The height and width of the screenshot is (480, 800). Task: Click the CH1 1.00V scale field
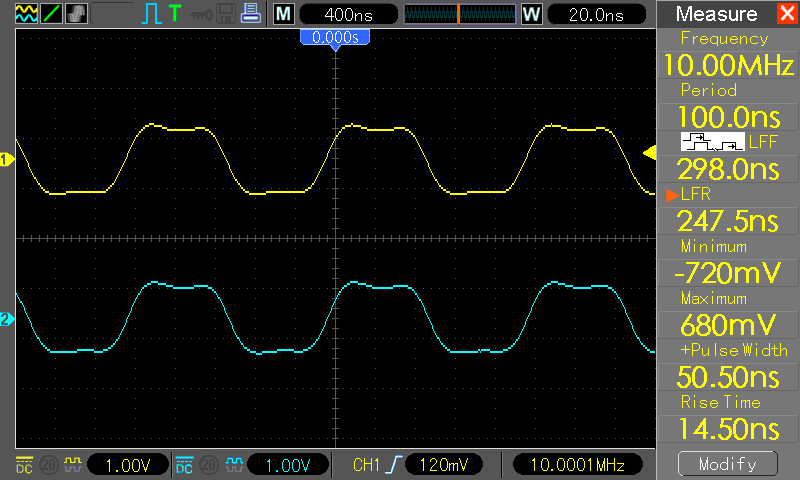tap(128, 465)
